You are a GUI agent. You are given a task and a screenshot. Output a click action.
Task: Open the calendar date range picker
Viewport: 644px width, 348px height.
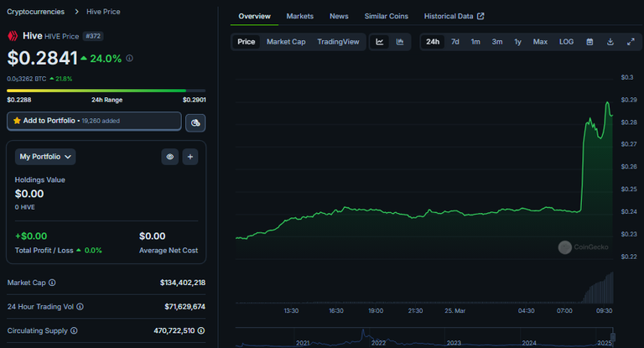tap(589, 42)
